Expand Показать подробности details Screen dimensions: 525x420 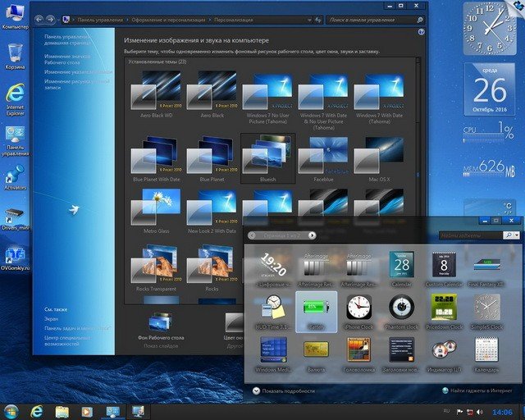click(x=284, y=390)
